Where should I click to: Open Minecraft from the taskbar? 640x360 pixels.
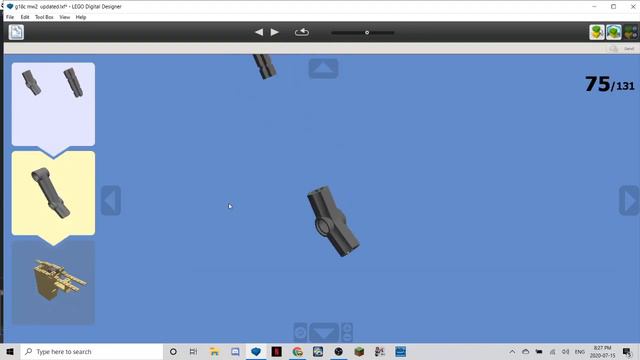coord(359,351)
